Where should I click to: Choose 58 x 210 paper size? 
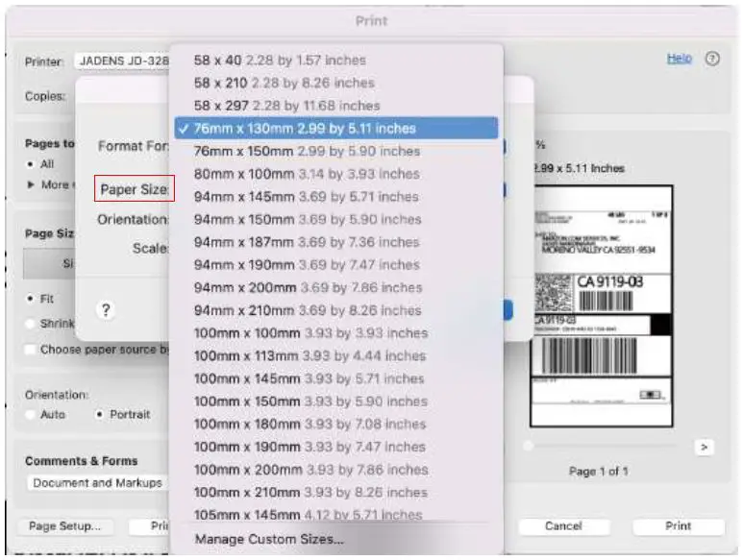click(x=336, y=83)
